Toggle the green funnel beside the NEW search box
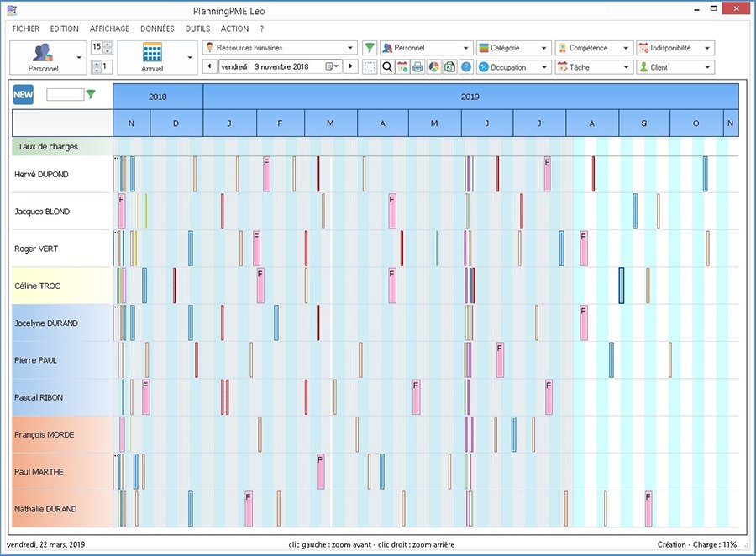The height and width of the screenshot is (556, 756). pyautogui.click(x=91, y=95)
